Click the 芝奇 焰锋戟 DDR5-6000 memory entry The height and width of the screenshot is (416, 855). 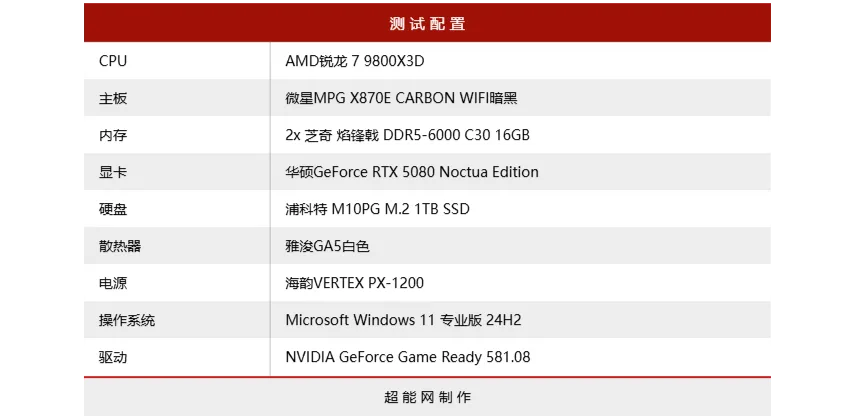pyautogui.click(x=407, y=135)
